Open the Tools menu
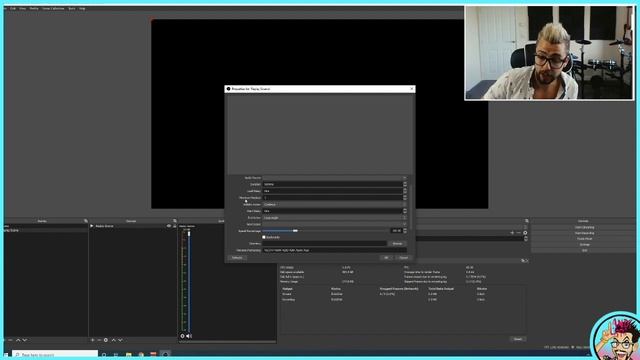This screenshot has width=640, height=360. coord(72,8)
